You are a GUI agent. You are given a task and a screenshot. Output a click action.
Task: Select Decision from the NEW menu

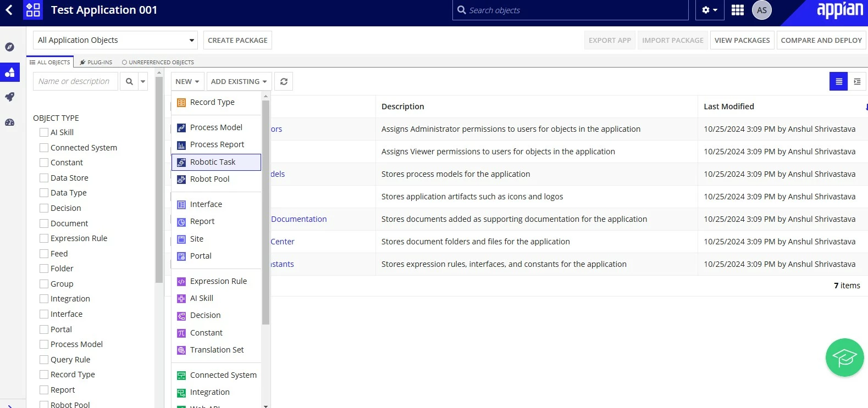click(216, 315)
